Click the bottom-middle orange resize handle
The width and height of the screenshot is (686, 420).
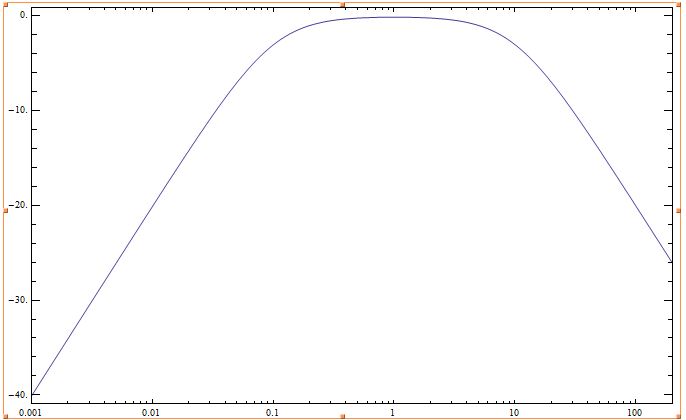[x=343, y=415]
